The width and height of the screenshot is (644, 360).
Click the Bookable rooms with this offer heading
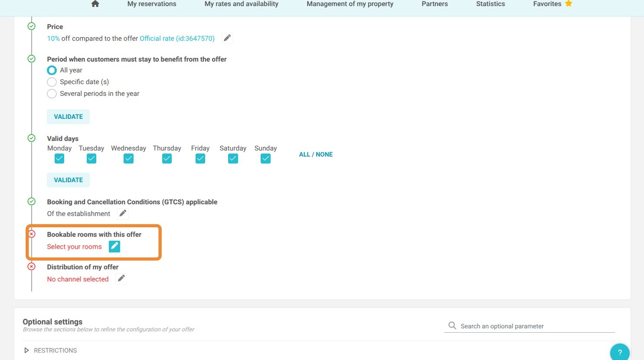(x=94, y=235)
